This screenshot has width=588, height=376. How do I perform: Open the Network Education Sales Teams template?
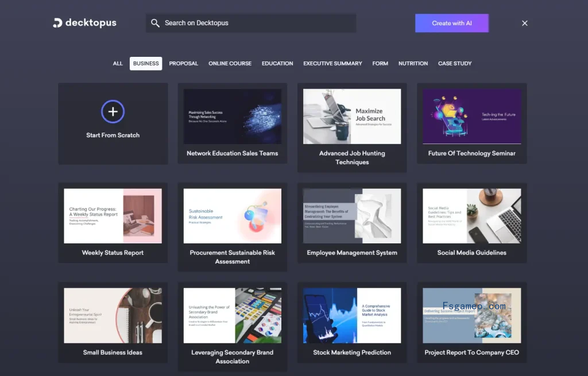click(232, 123)
